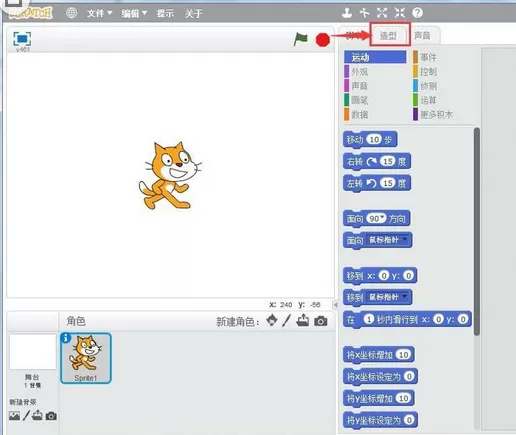This screenshot has height=435, width=516.
Task: Switch to the 造型 tab
Action: point(388,35)
